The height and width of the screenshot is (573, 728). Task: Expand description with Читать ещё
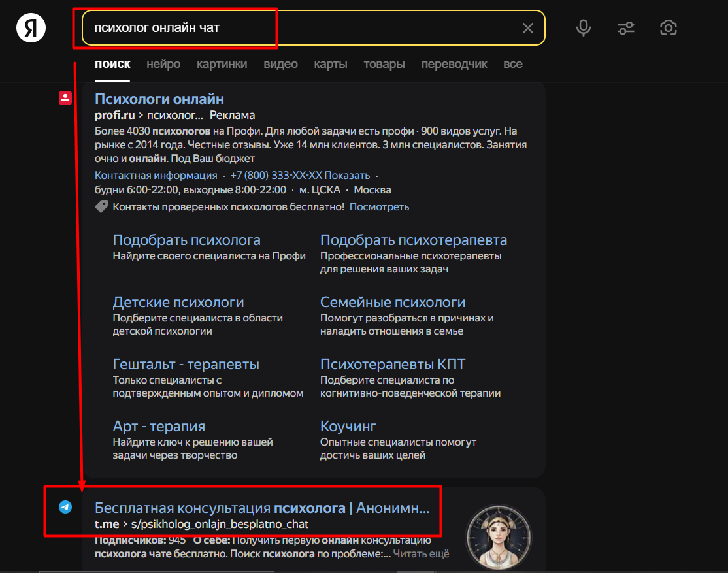click(422, 554)
